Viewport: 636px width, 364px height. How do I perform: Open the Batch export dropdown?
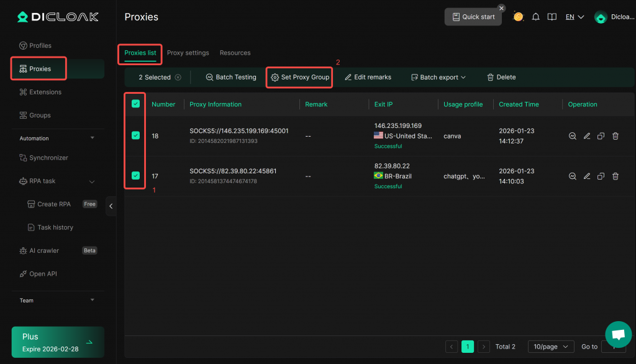coord(438,78)
